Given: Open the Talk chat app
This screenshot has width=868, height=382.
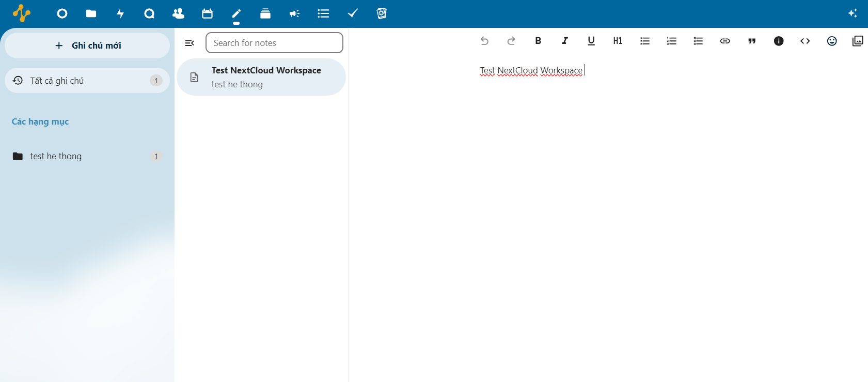Looking at the screenshot, I should [149, 13].
